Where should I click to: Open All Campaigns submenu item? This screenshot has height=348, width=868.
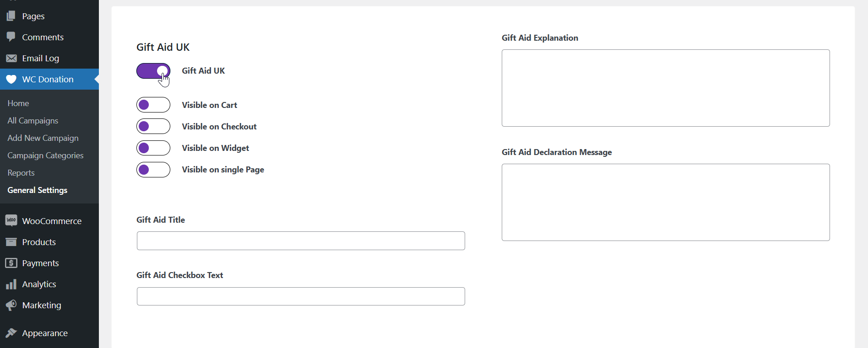(33, 121)
